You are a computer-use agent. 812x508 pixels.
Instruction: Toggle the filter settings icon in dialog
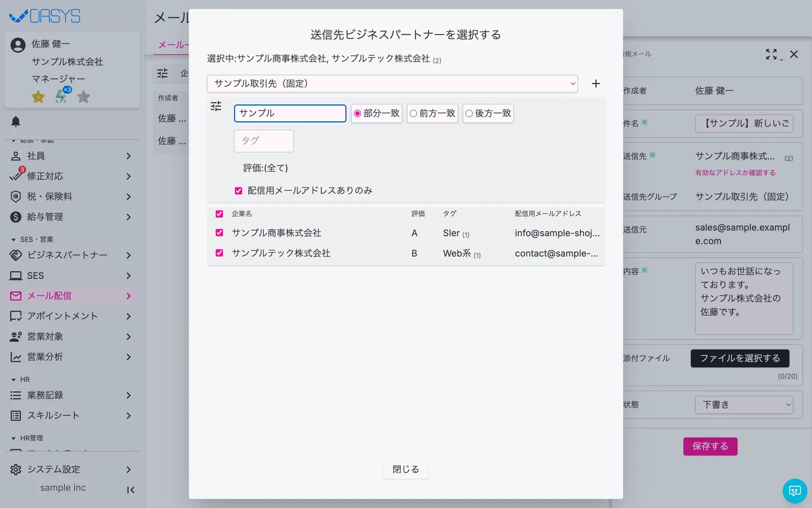(x=216, y=106)
